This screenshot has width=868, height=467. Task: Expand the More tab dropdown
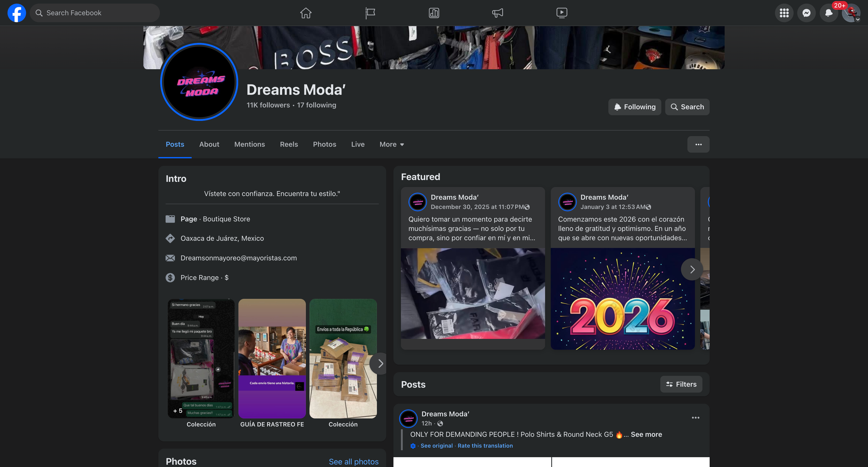click(392, 144)
